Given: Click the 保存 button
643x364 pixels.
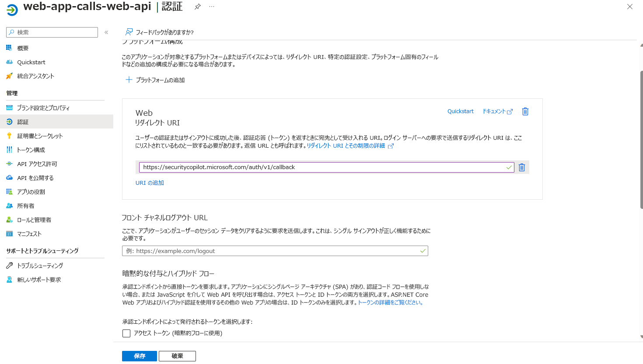Looking at the screenshot, I should [x=139, y=356].
